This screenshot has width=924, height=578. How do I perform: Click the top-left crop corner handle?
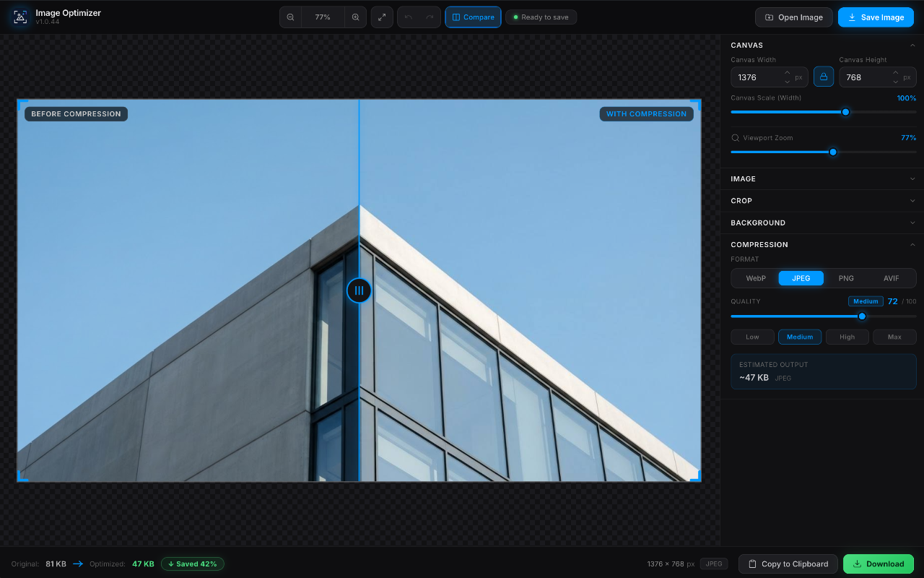22,104
